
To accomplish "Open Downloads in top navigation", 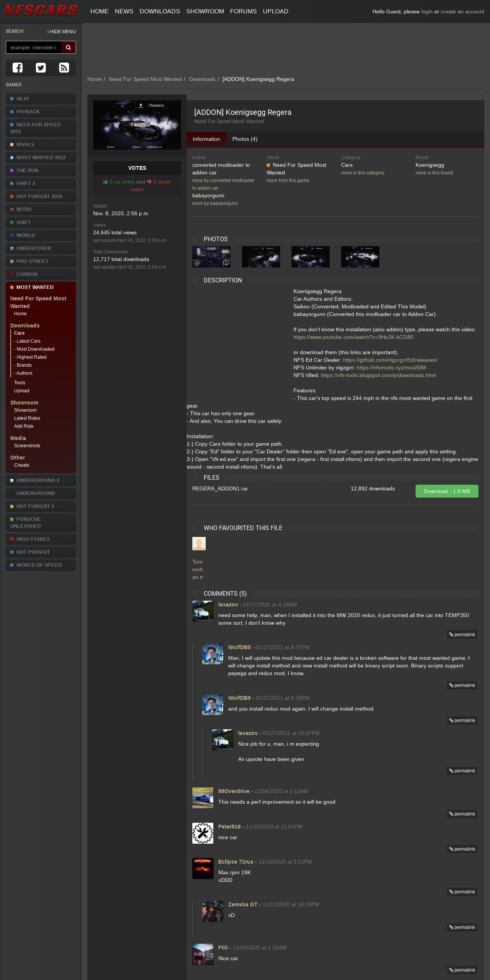I will click(x=160, y=11).
